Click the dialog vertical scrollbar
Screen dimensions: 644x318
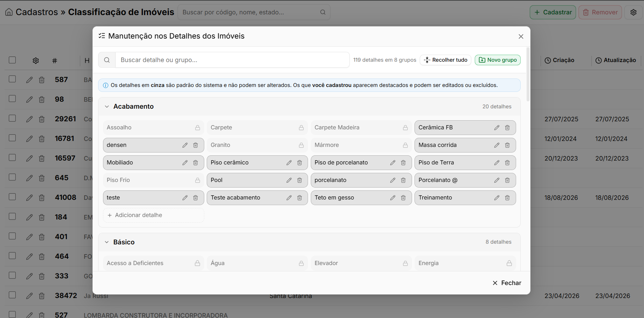pos(528,74)
